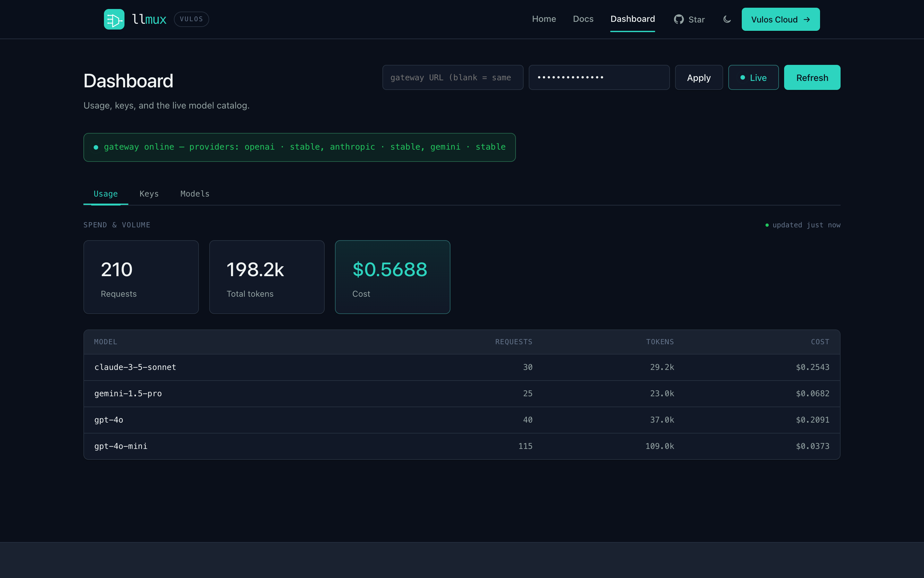The image size is (924, 578).
Task: Open the Home nav link
Action: pyautogui.click(x=544, y=19)
